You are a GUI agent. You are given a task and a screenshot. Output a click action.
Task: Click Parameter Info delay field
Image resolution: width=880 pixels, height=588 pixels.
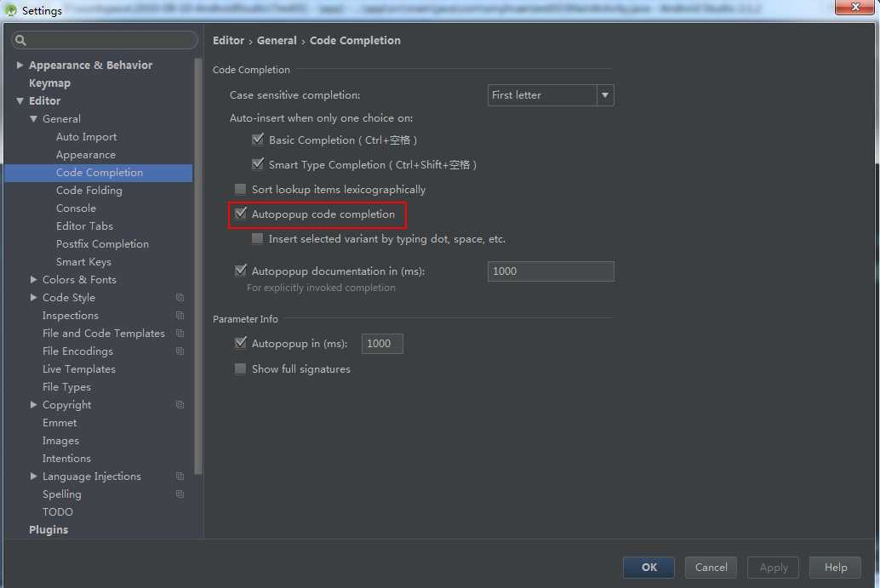coord(382,344)
